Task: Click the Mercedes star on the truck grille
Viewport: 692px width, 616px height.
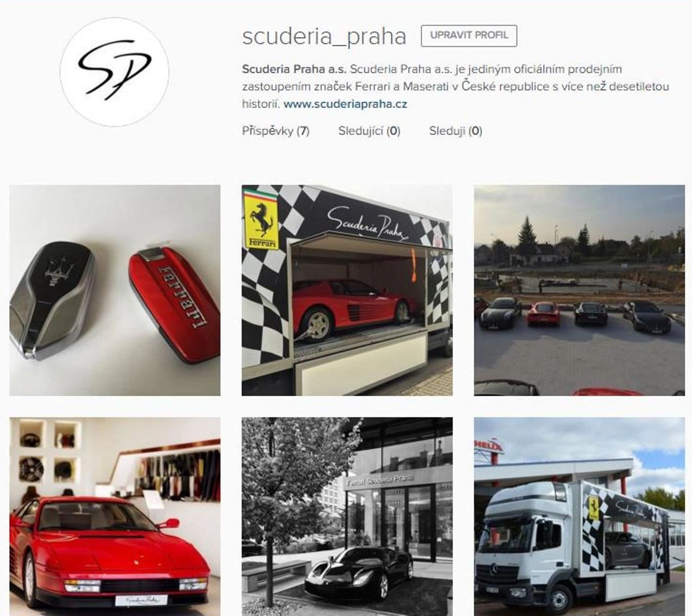Action: pyautogui.click(x=497, y=571)
